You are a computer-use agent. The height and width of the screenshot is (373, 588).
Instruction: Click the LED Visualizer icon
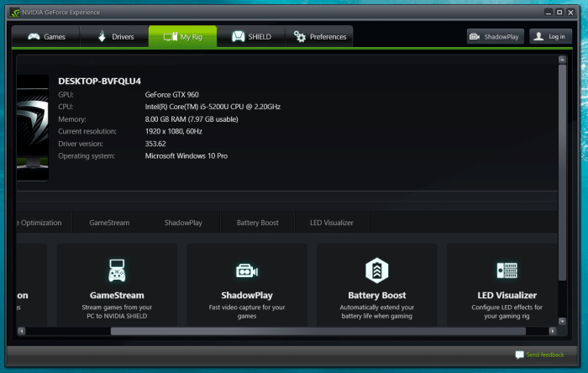507,271
